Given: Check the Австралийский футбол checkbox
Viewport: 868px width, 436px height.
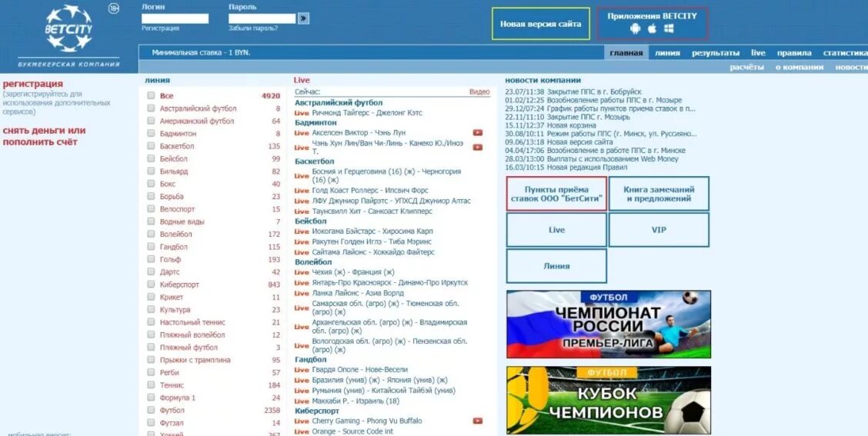Looking at the screenshot, I should coord(151,108).
